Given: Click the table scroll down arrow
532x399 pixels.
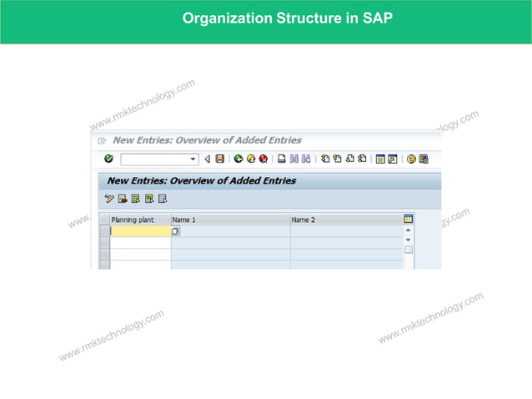Looking at the screenshot, I should tap(408, 240).
